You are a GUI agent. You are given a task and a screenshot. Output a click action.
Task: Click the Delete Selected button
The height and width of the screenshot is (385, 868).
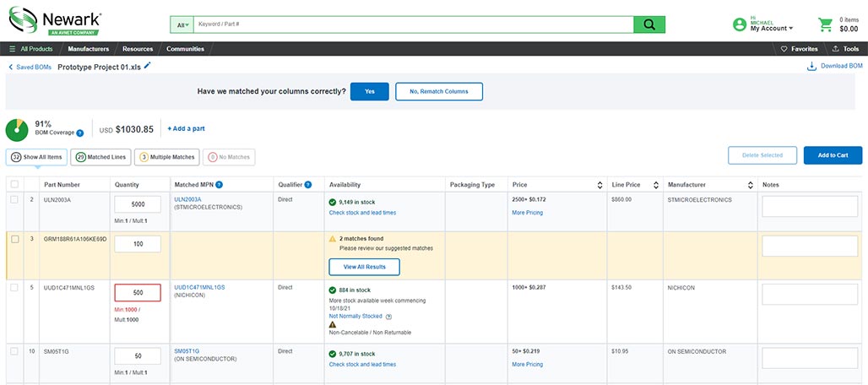(762, 155)
